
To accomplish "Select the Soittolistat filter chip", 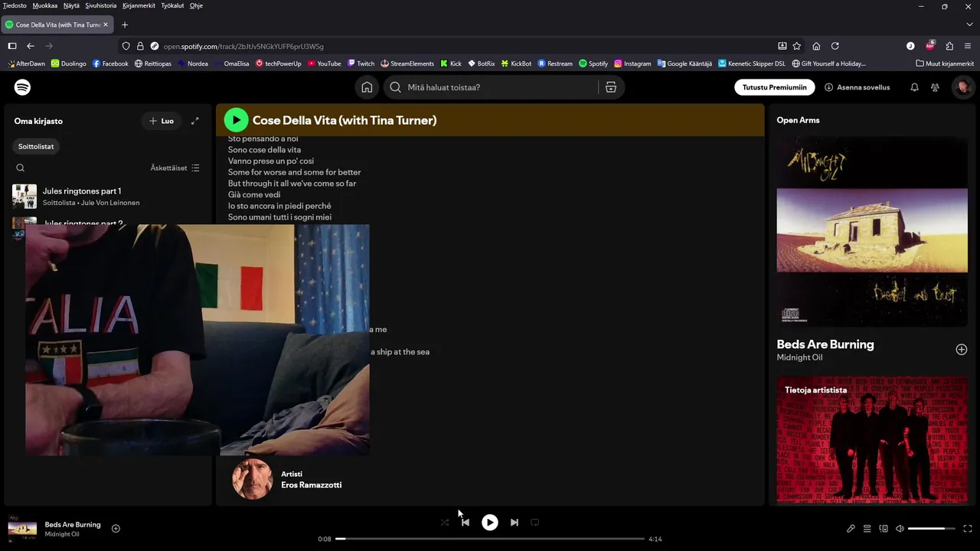I will (x=37, y=146).
